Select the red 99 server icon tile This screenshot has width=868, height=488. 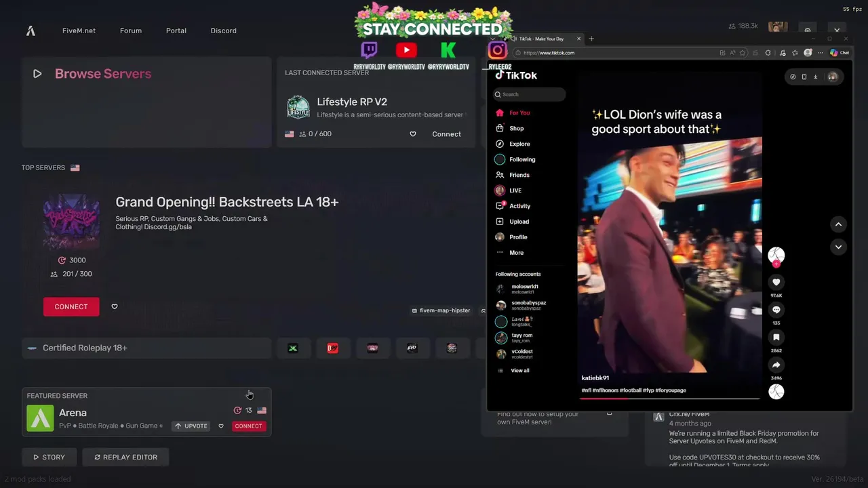point(332,348)
